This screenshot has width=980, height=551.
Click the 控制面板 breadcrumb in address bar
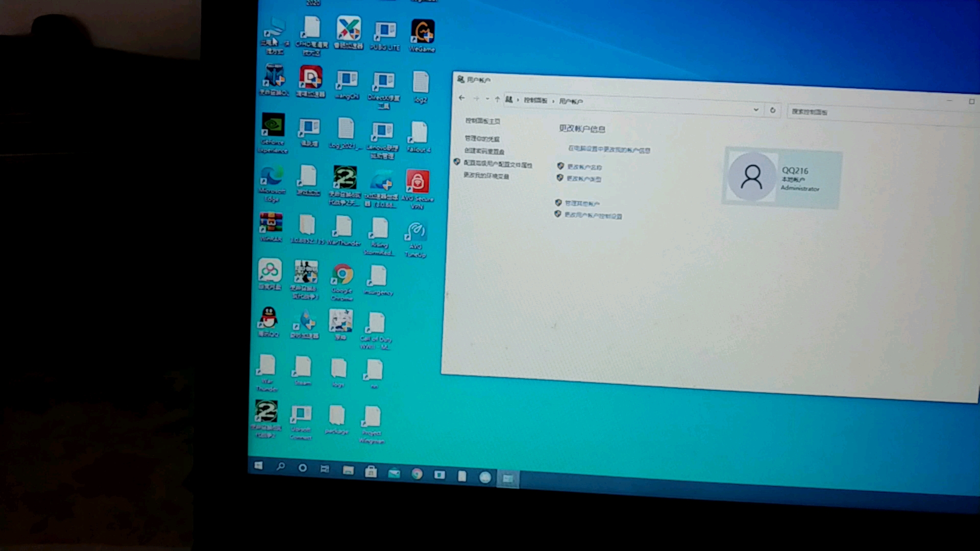point(535,100)
